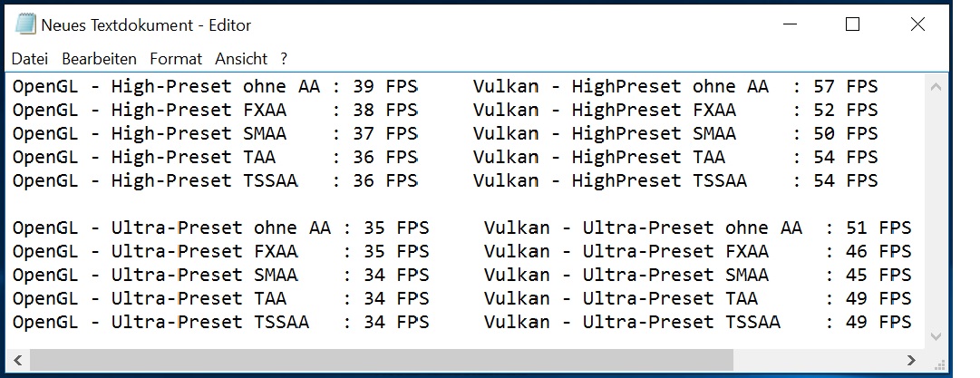Click the window resize grip corner

click(936, 361)
